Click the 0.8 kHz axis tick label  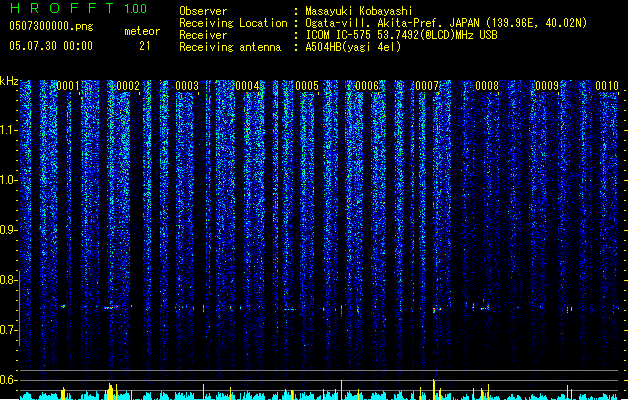pyautogui.click(x=8, y=280)
